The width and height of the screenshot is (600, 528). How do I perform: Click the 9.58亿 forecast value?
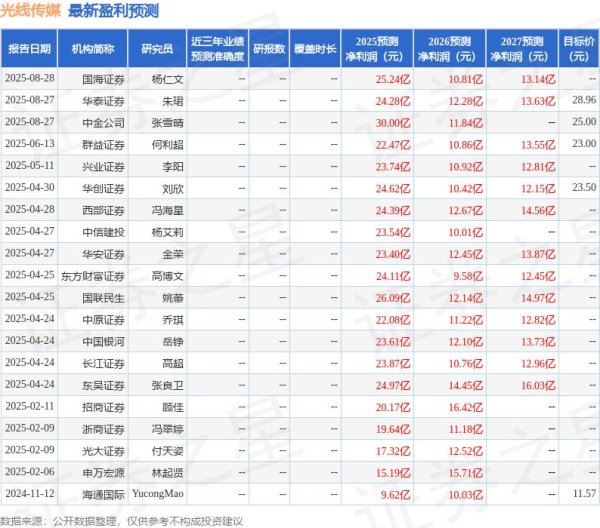click(x=468, y=276)
